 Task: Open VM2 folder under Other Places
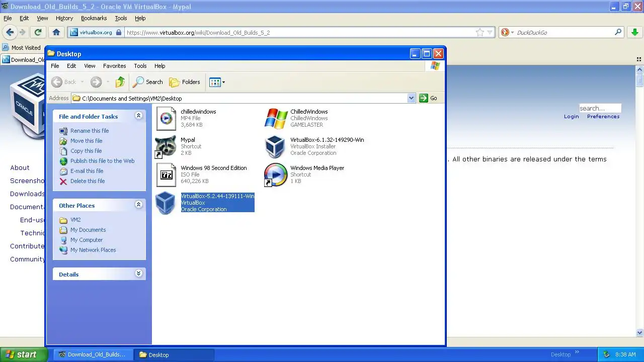coord(75,220)
